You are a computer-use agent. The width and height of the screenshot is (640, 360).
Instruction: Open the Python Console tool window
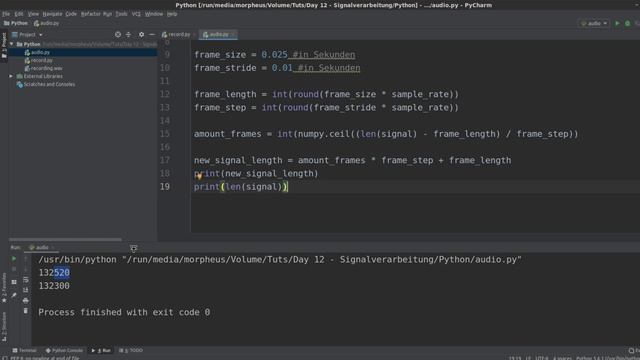[64, 351]
